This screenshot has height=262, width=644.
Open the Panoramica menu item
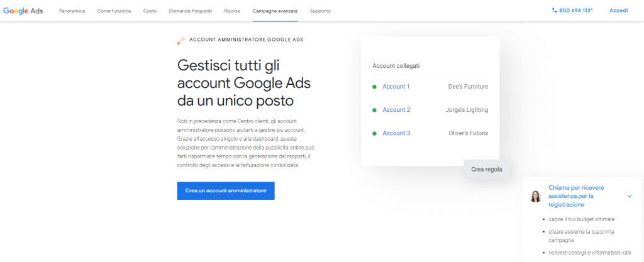[72, 11]
